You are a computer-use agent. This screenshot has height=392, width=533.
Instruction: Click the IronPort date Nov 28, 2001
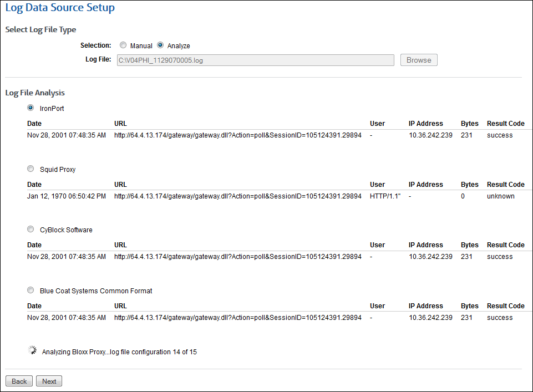point(67,135)
